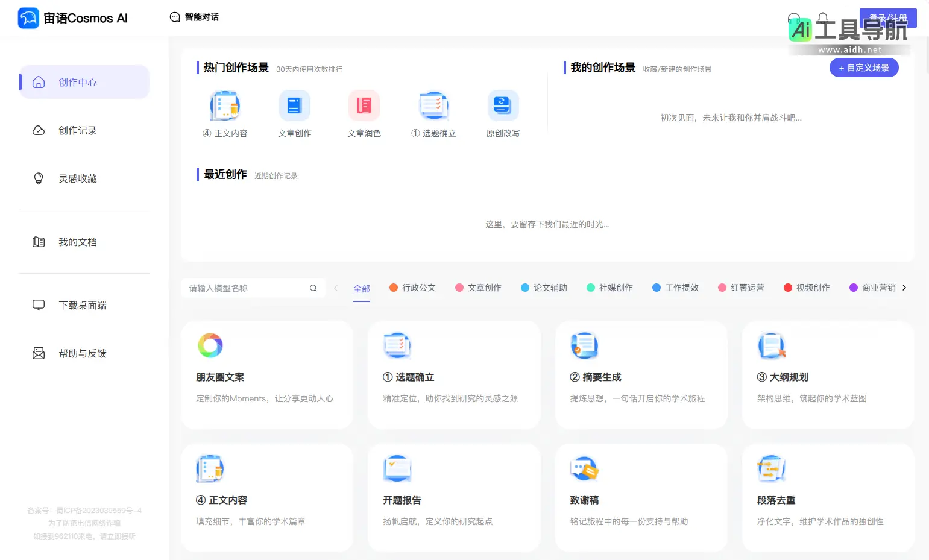Click the 登录/注册 button

[x=888, y=17]
